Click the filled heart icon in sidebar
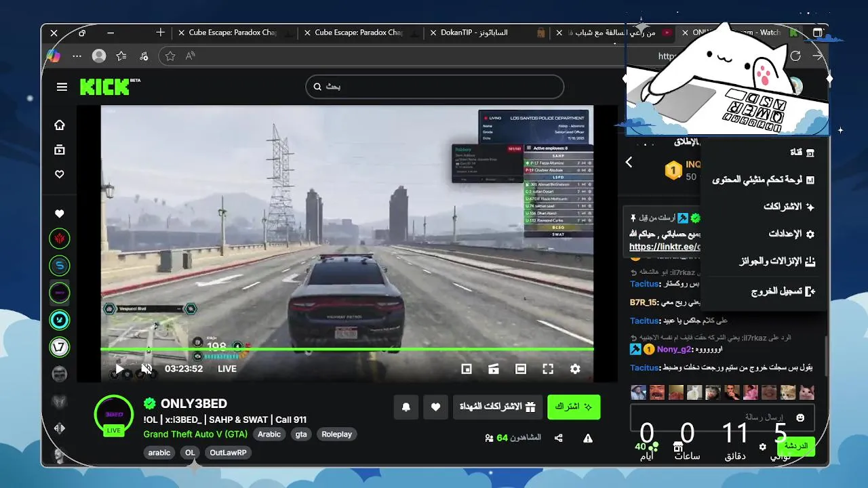The image size is (868, 488). coord(60,213)
